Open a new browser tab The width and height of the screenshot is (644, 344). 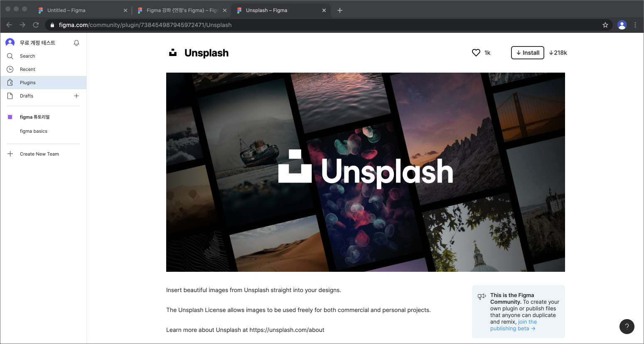340,10
